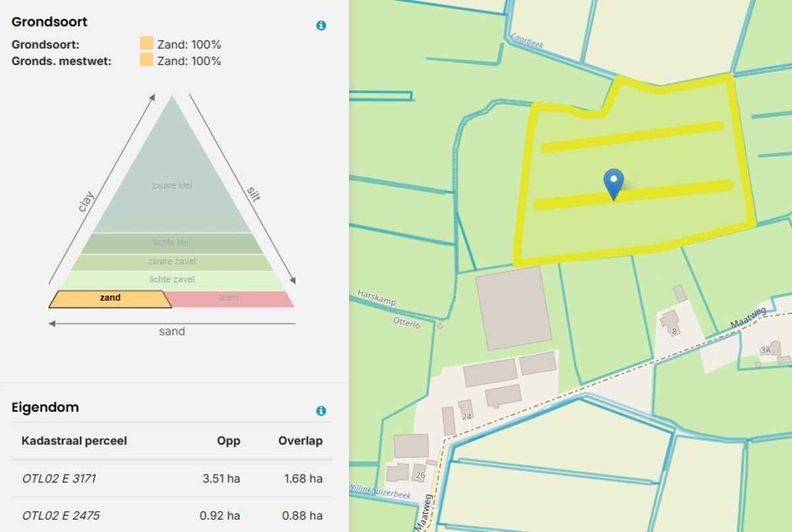The height and width of the screenshot is (532, 792).
Task: Click the Overlap column header
Action: tap(300, 441)
